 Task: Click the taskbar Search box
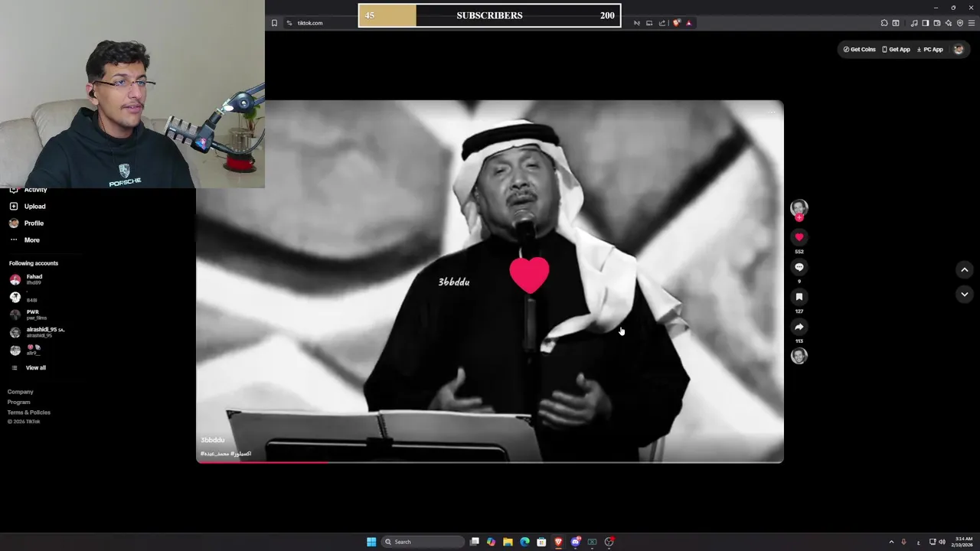coord(423,542)
